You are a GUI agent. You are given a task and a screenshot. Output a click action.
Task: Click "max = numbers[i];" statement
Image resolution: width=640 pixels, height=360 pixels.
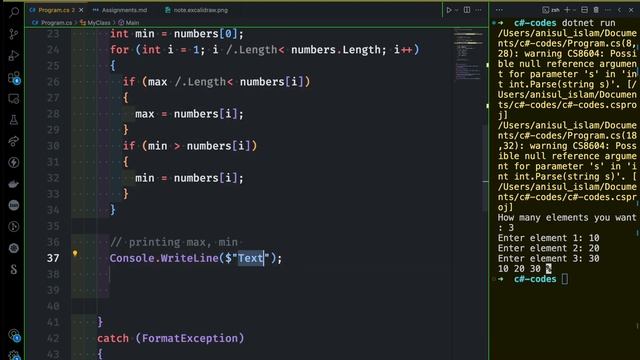(x=189, y=114)
